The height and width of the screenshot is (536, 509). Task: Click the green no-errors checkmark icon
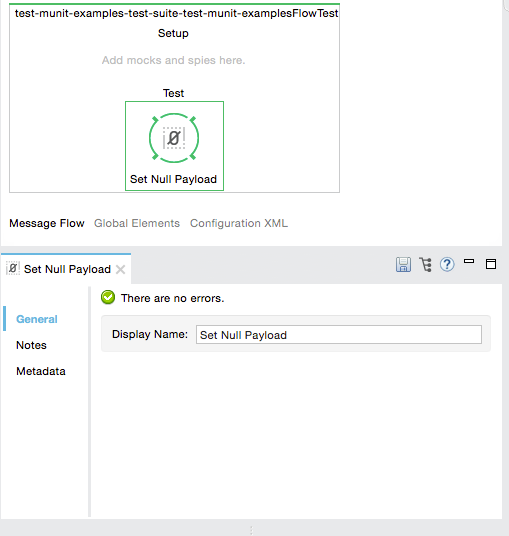pyautogui.click(x=108, y=297)
